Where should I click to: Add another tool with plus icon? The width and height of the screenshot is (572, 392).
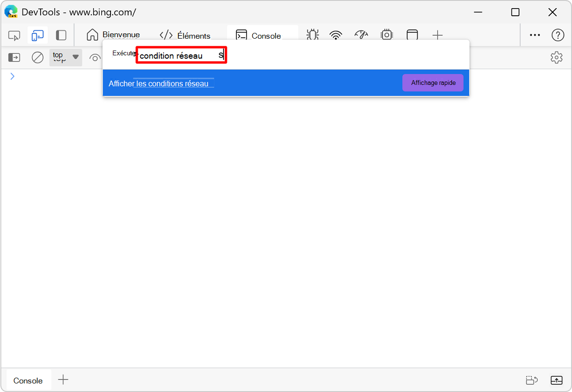pyautogui.click(x=438, y=35)
